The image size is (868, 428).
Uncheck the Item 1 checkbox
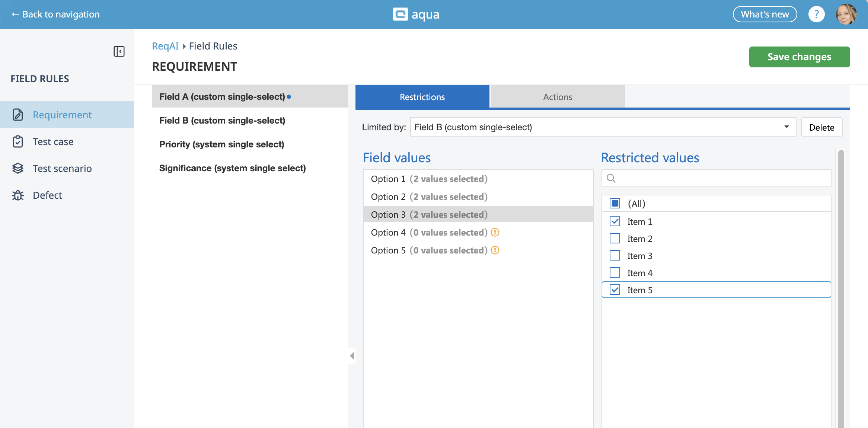click(x=615, y=221)
